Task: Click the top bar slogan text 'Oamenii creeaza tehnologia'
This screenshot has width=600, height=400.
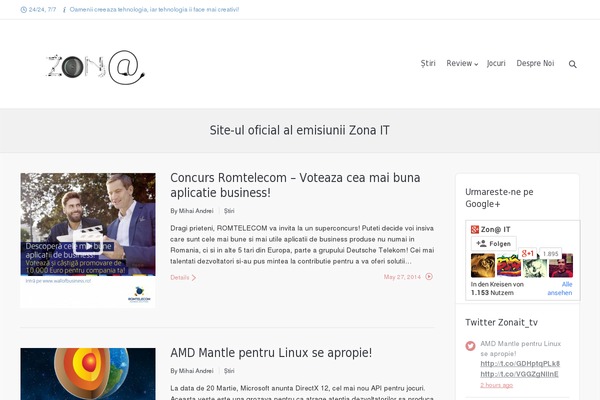Action: (x=154, y=10)
